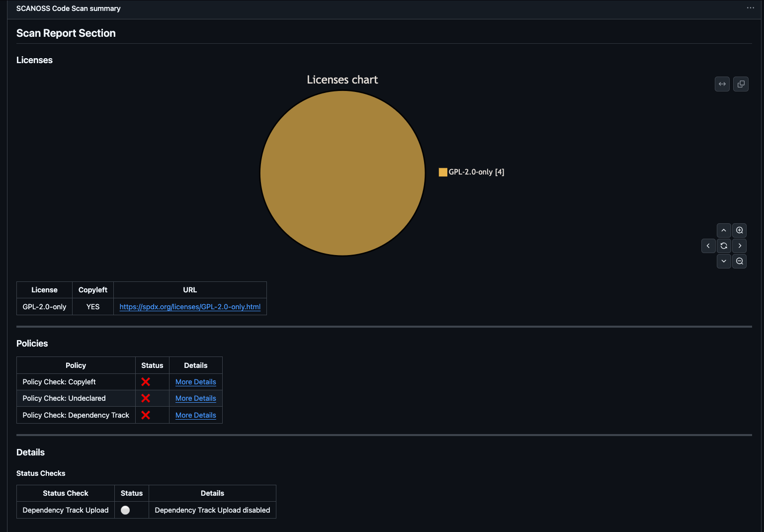This screenshot has height=532, width=764.
Task: Click the 'Status Check' column header
Action: tap(66, 493)
